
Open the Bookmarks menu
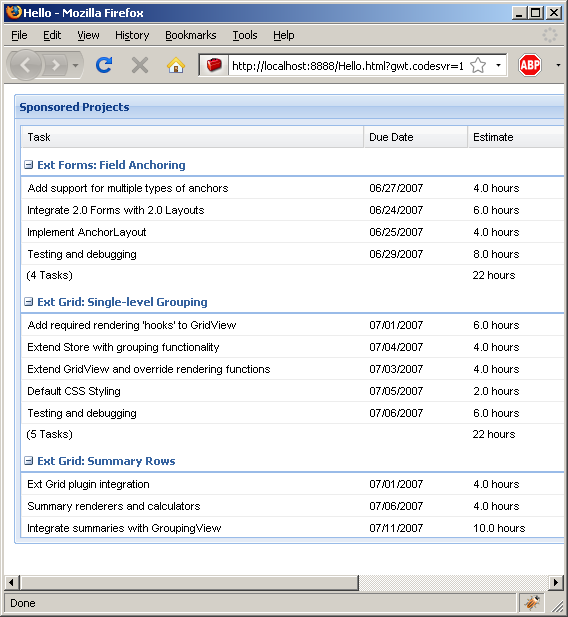tap(191, 35)
